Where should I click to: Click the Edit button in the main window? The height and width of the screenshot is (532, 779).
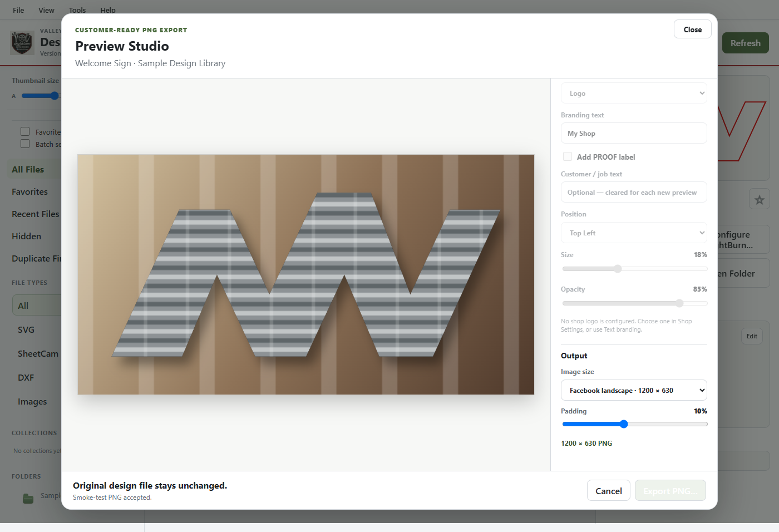tap(752, 336)
